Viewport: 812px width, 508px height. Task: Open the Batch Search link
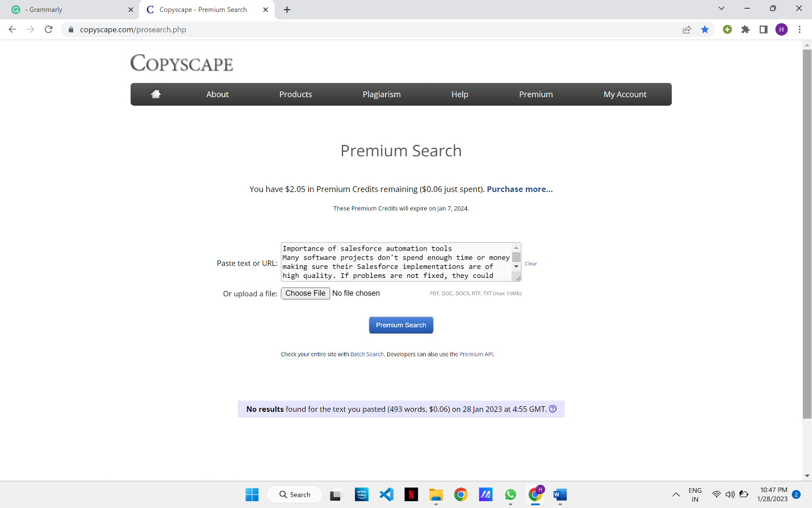(367, 354)
